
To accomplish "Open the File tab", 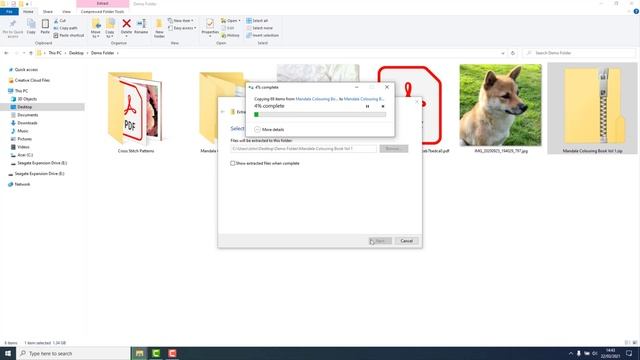I will pyautogui.click(x=9, y=11).
